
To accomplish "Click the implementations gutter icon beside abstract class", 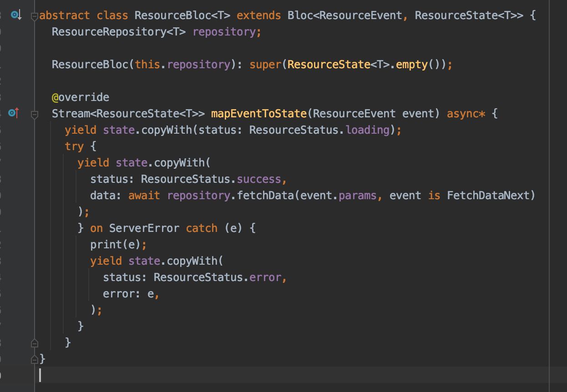I will click(x=16, y=15).
